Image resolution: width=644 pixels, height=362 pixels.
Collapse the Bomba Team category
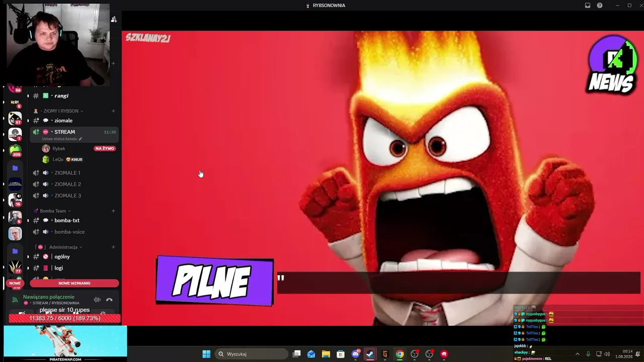coord(52,211)
